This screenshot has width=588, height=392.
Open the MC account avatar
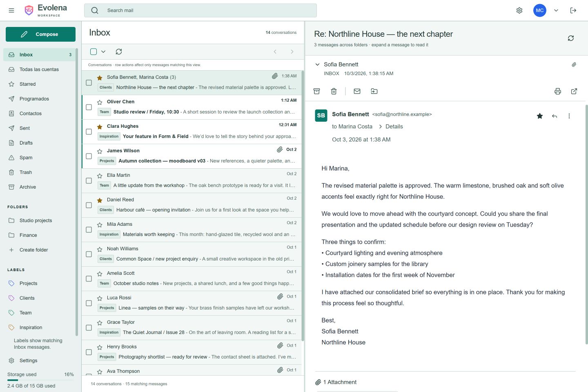[540, 11]
